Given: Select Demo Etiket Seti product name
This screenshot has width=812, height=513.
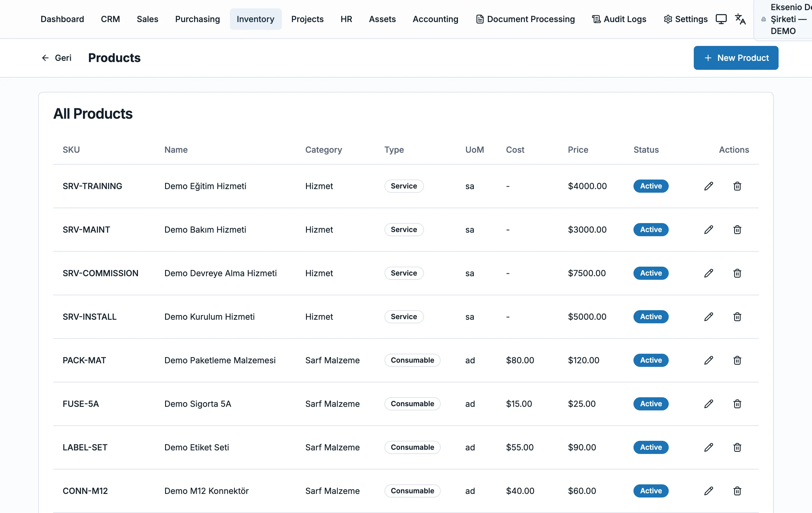Looking at the screenshot, I should [197, 447].
